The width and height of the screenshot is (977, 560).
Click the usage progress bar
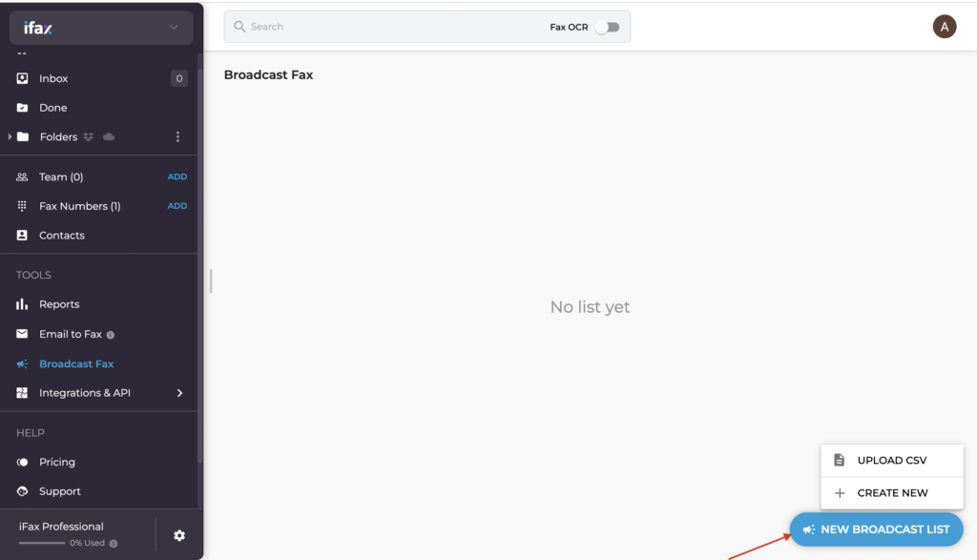[42, 543]
